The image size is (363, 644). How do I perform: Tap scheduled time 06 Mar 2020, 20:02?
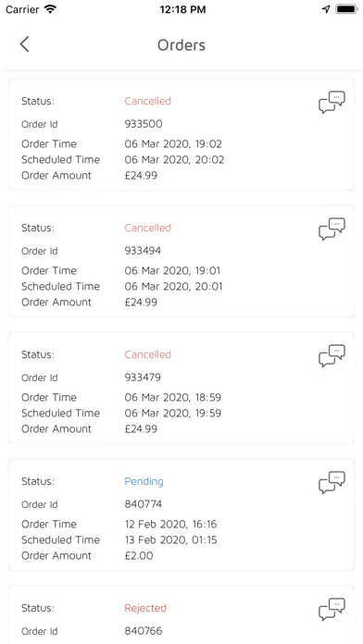point(174,159)
